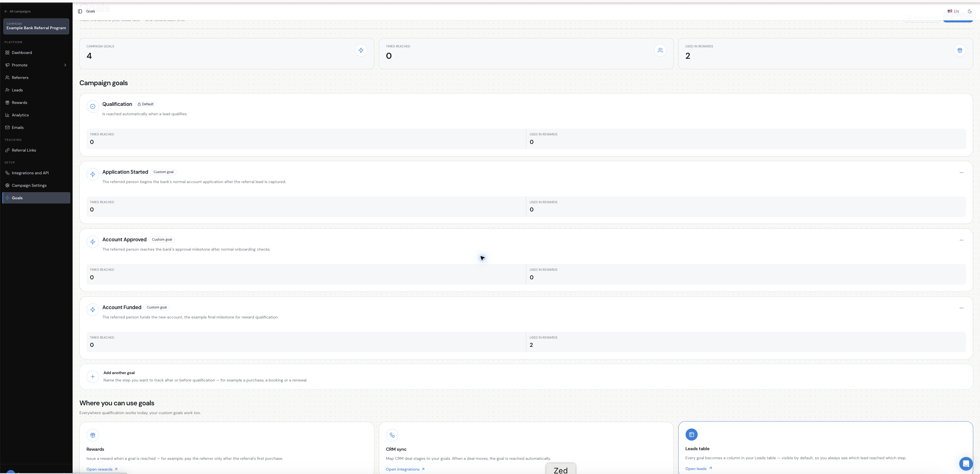Open Account Funded more options menu
Viewport: 980px width, 474px height.
(x=961, y=308)
